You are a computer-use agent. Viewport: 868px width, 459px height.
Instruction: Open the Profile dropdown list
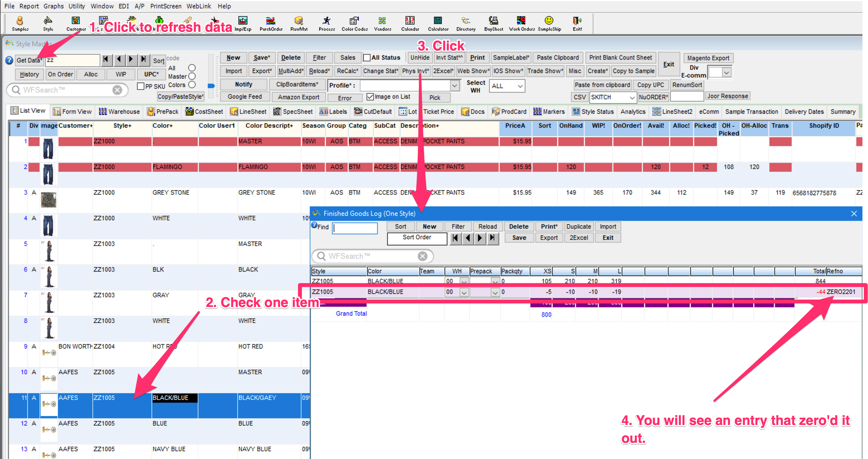pyautogui.click(x=454, y=86)
